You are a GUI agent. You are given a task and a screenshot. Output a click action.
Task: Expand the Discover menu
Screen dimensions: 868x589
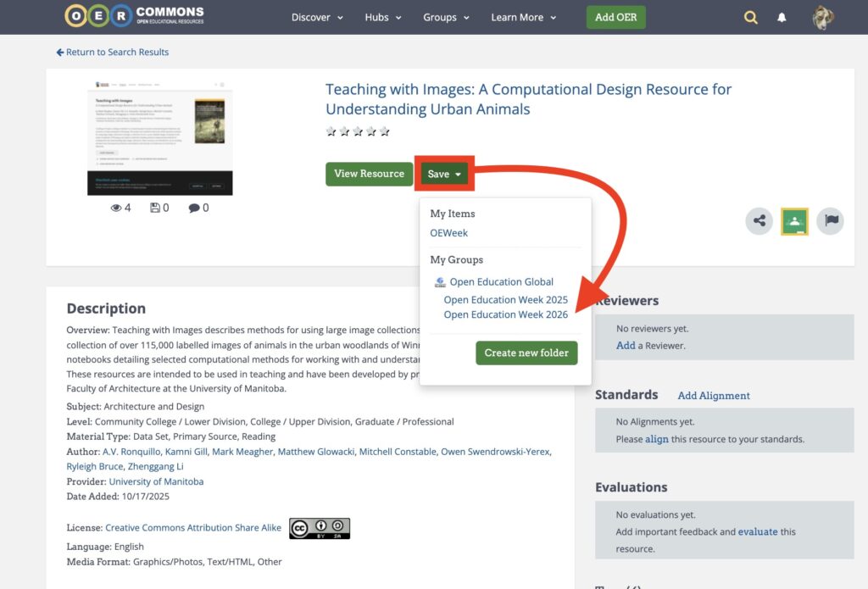(x=317, y=17)
